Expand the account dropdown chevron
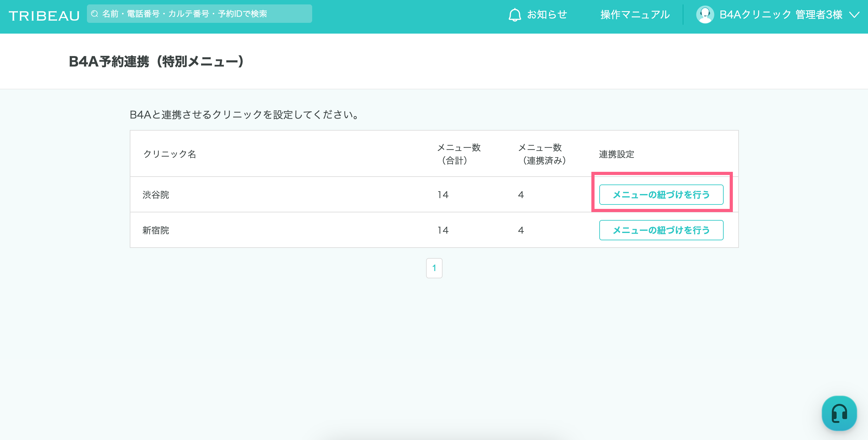This screenshot has height=440, width=868. click(854, 15)
